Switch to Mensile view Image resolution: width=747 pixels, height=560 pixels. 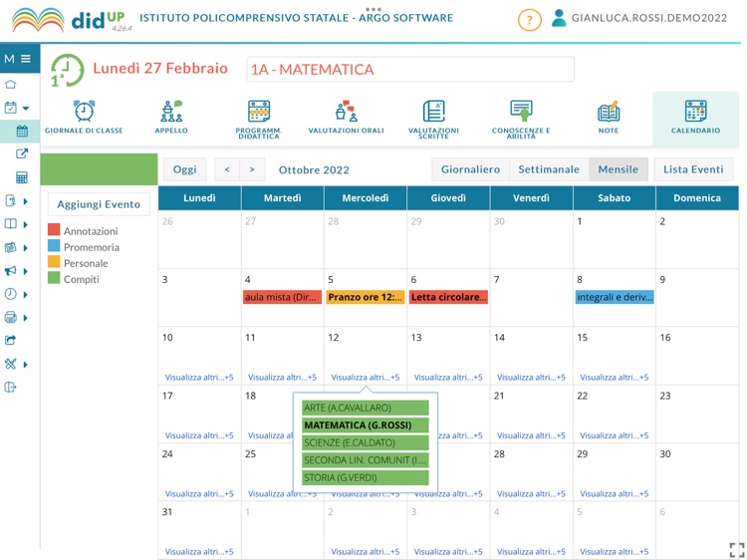point(619,169)
